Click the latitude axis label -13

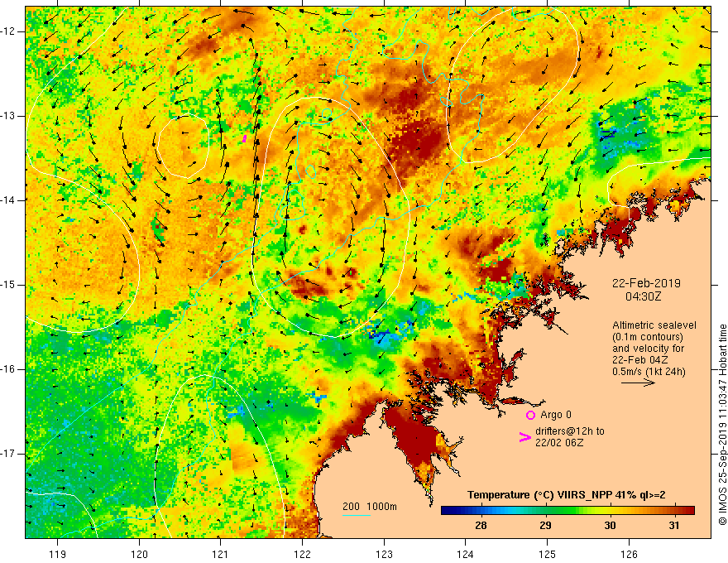click(8, 116)
